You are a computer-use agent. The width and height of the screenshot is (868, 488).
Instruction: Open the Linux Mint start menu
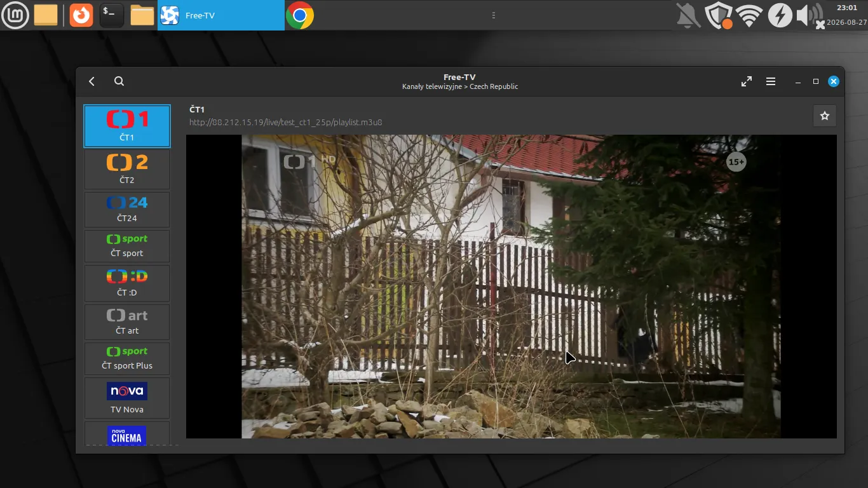point(15,15)
